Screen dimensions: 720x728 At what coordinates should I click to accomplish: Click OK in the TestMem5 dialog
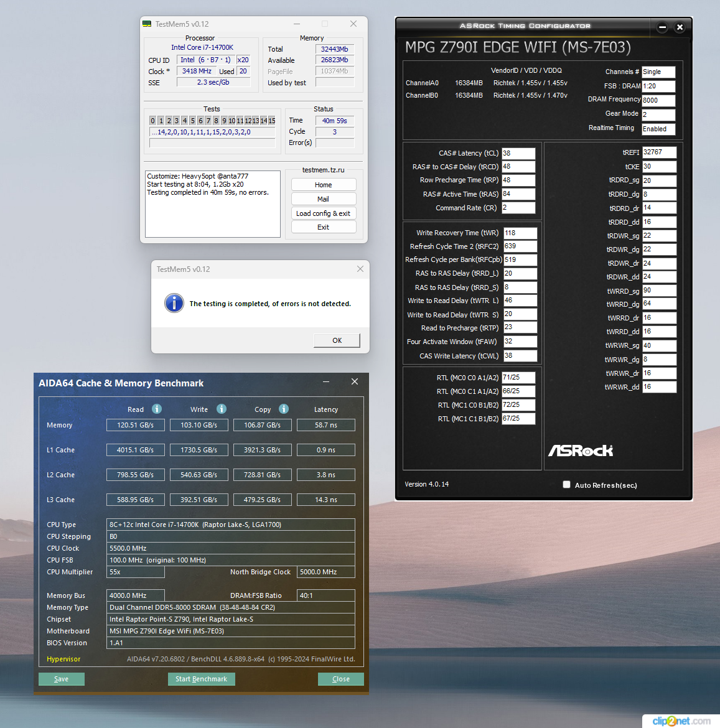click(x=337, y=340)
